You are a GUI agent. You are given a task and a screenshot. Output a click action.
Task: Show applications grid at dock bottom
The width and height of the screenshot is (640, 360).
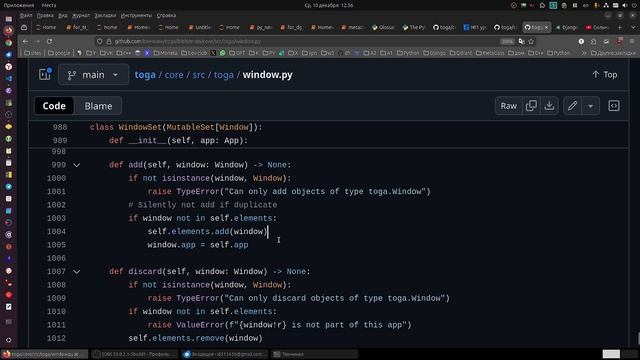tap(9, 340)
